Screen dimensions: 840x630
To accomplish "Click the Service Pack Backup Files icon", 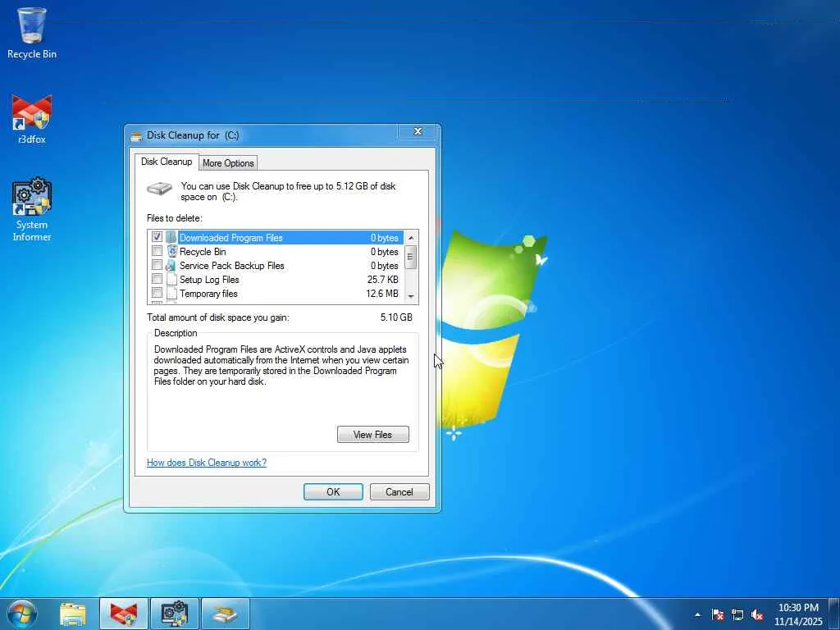I will [171, 265].
